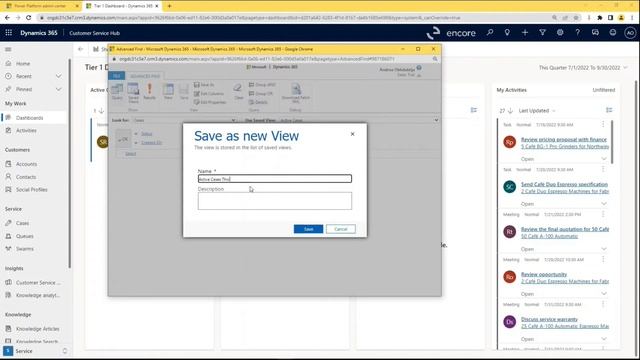Click browser reload button
This screenshot has height=360, width=640.
[28, 18]
